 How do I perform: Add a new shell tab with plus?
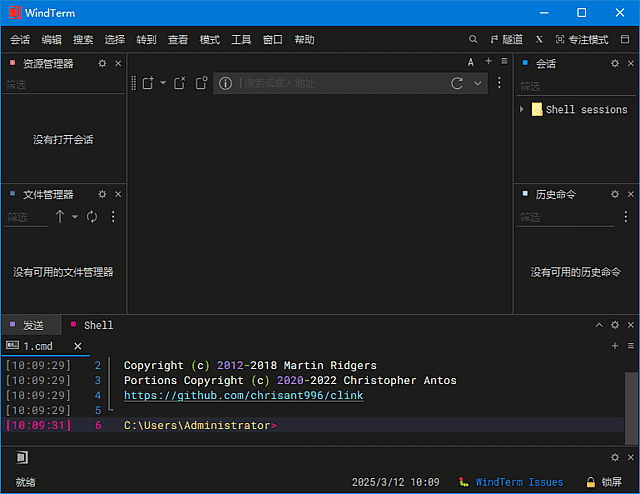point(615,346)
